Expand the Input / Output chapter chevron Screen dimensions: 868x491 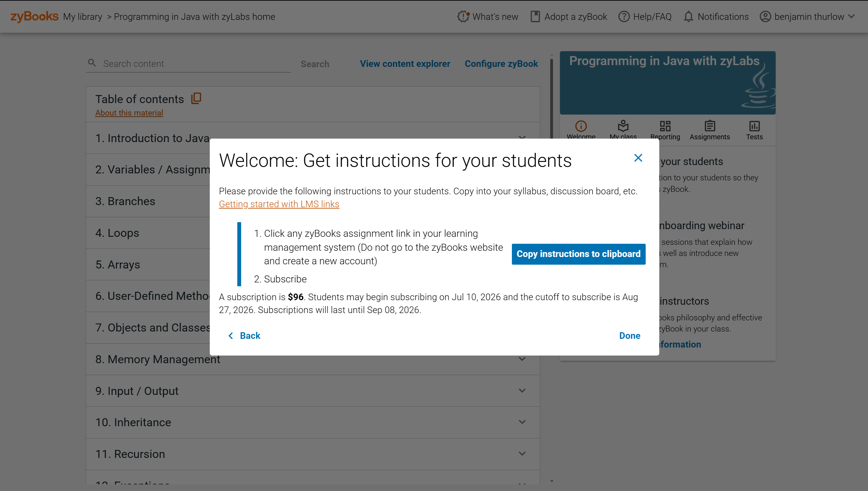pos(522,391)
